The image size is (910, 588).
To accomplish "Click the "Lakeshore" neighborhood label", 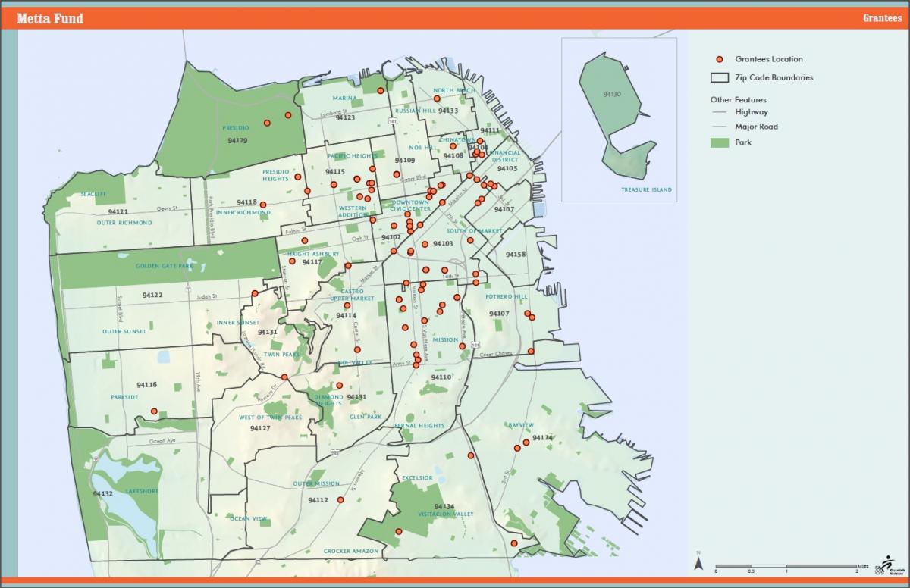I will [x=143, y=491].
